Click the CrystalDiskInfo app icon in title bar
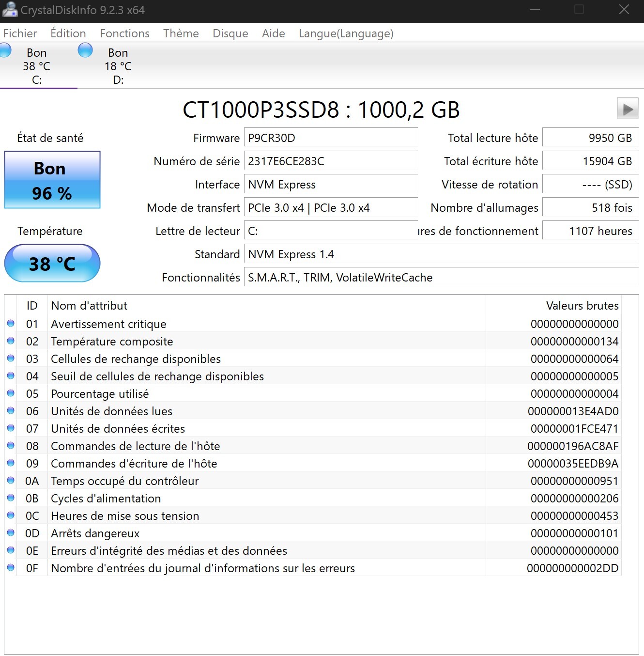 click(x=10, y=9)
